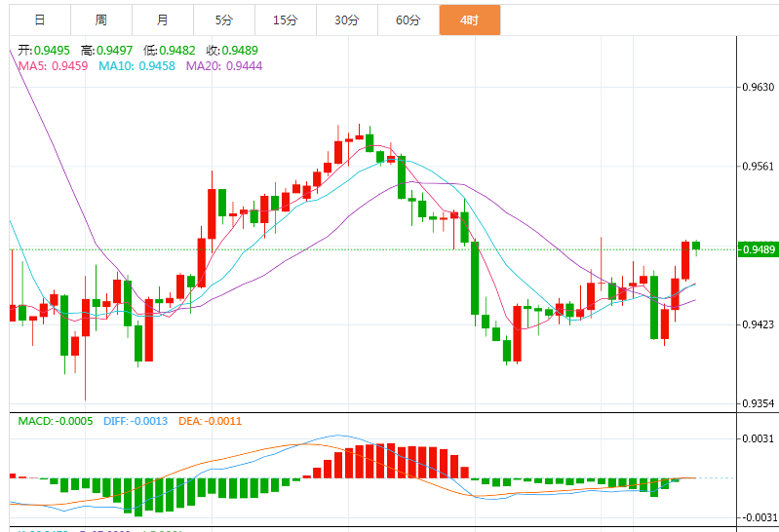Click the 0.9423 price axis label
Image resolution: width=779 pixels, height=532 pixels.
click(759, 324)
